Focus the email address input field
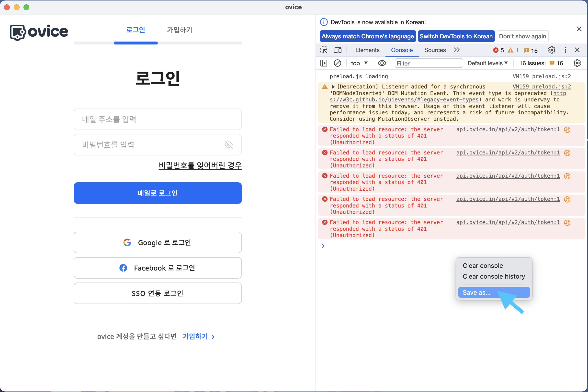The image size is (588, 392). point(158,119)
